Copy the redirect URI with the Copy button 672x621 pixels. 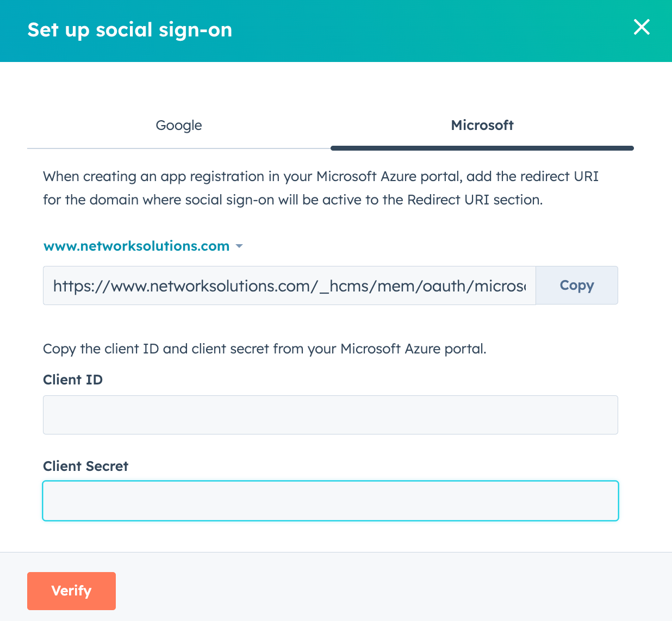[576, 285]
